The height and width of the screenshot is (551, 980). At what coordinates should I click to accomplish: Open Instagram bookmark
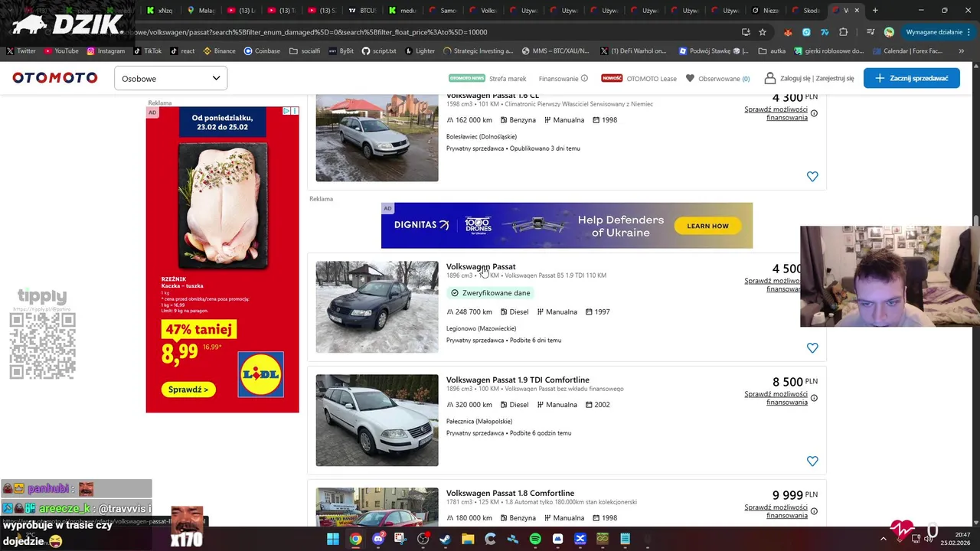point(106,51)
